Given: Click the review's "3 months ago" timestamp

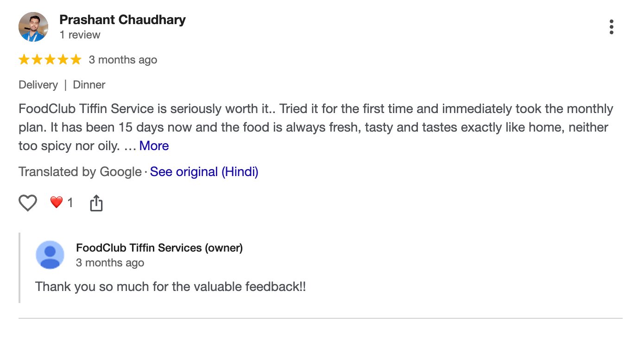Looking at the screenshot, I should click(123, 60).
